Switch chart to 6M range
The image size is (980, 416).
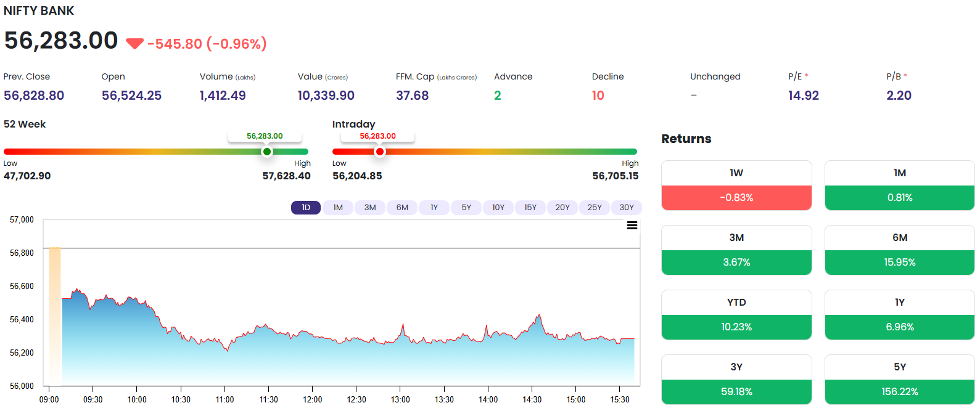pyautogui.click(x=402, y=208)
